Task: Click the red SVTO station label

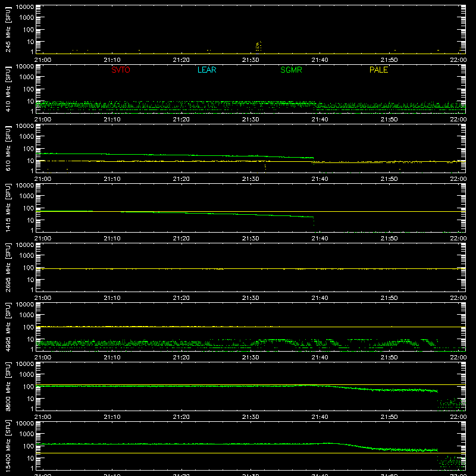Action: tap(121, 70)
